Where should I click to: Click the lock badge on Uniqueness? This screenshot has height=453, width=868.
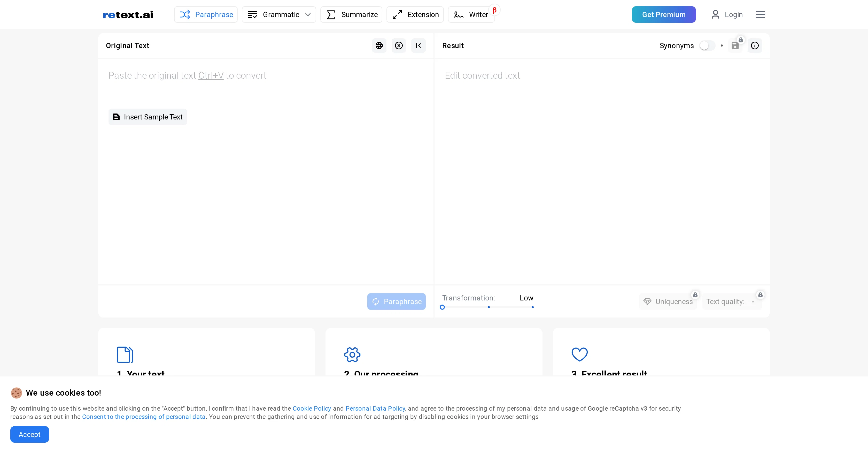pos(695,295)
